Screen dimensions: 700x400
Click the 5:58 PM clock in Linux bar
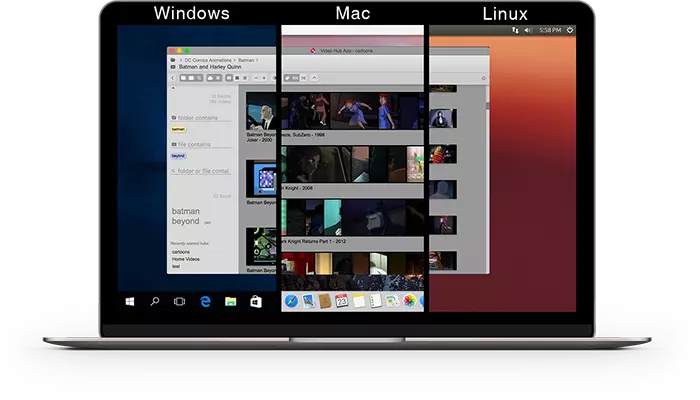(550, 30)
